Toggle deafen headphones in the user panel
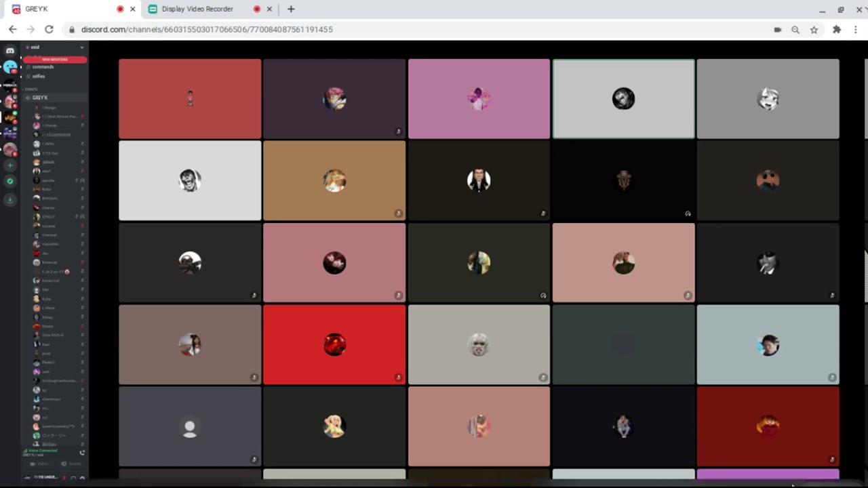868x488 pixels. click(73, 478)
